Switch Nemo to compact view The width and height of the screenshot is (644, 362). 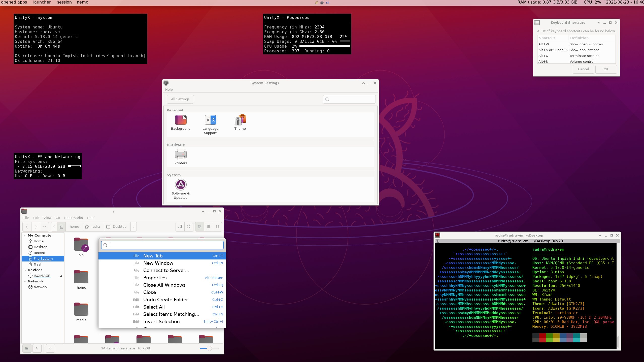click(217, 227)
